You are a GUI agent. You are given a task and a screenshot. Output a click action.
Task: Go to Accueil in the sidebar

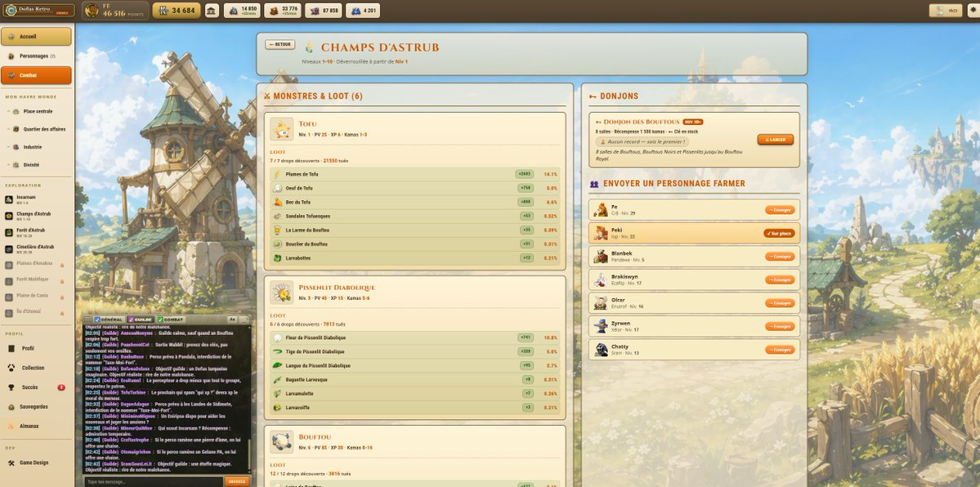pos(36,37)
